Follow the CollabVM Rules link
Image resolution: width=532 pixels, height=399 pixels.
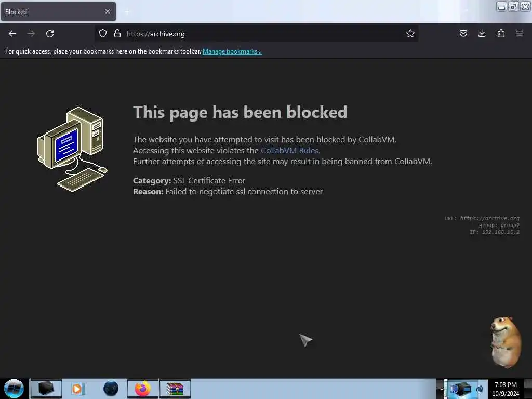(289, 150)
